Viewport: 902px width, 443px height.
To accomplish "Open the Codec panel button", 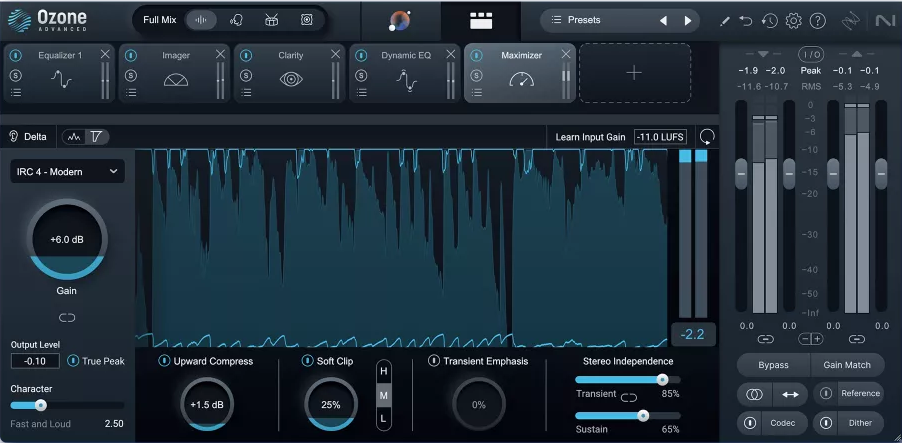I will [x=783, y=423].
